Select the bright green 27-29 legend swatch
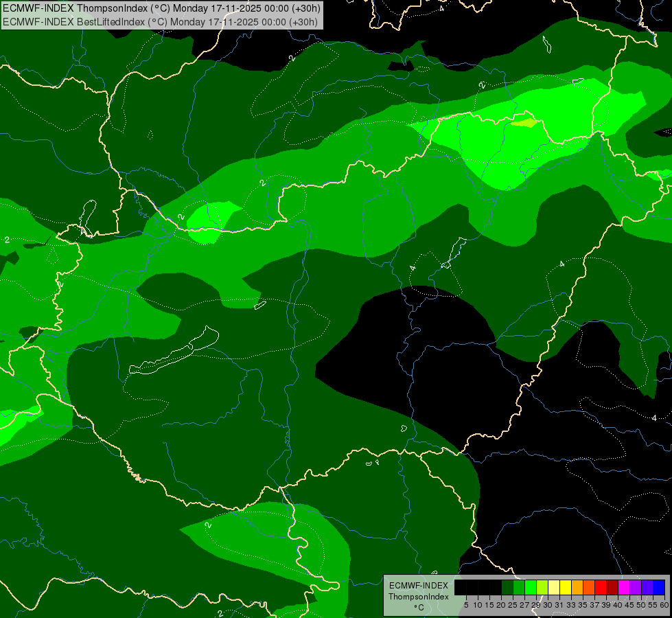This screenshot has height=618, width=672. click(x=531, y=588)
